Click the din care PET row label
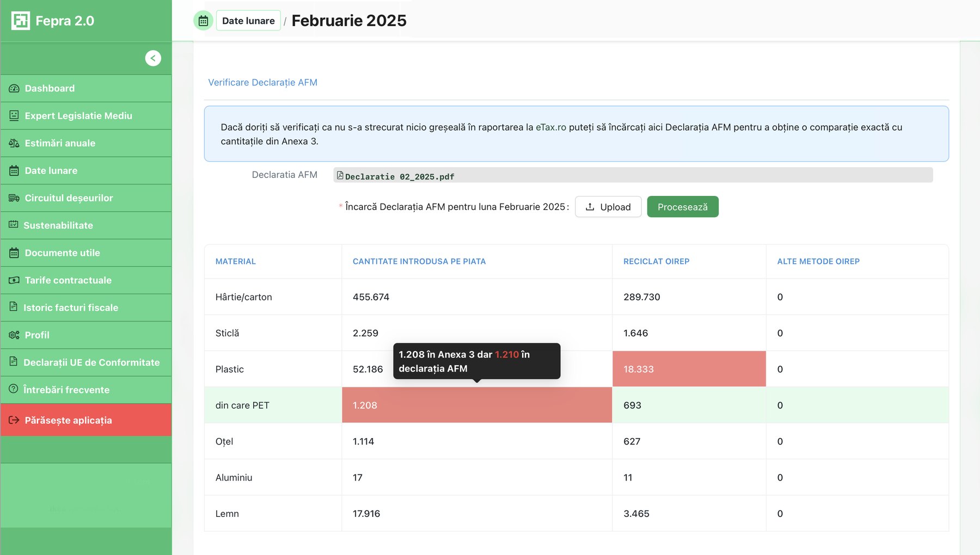Image resolution: width=980 pixels, height=555 pixels. [242, 405]
